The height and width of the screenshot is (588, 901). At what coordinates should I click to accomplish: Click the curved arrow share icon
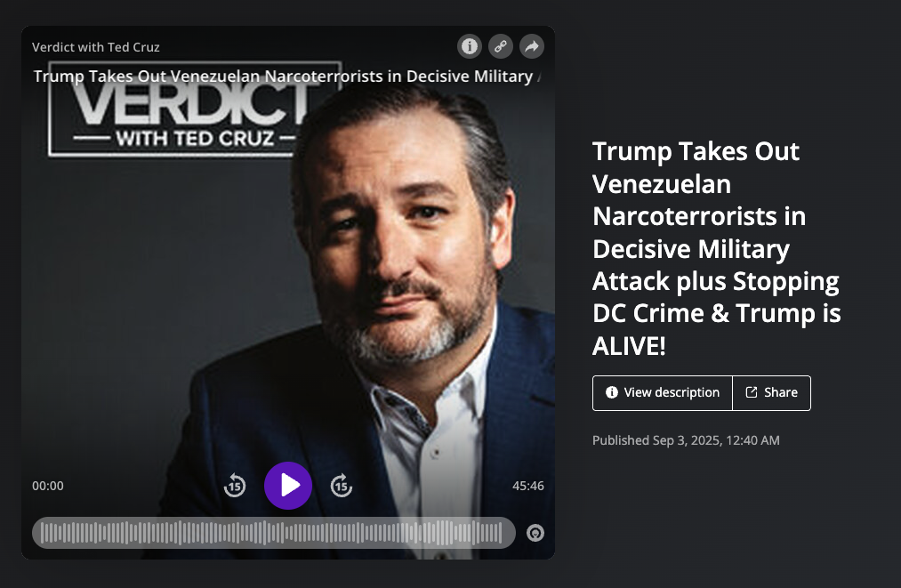tap(532, 46)
